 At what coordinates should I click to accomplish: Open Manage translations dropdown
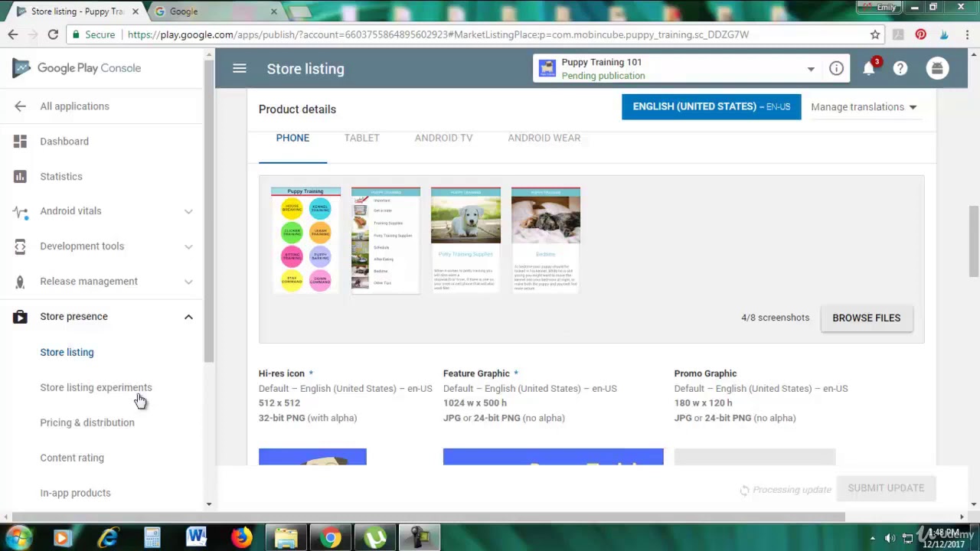point(864,107)
